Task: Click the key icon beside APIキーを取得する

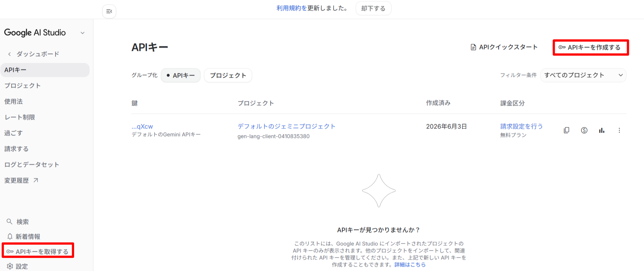Action: [x=10, y=251]
